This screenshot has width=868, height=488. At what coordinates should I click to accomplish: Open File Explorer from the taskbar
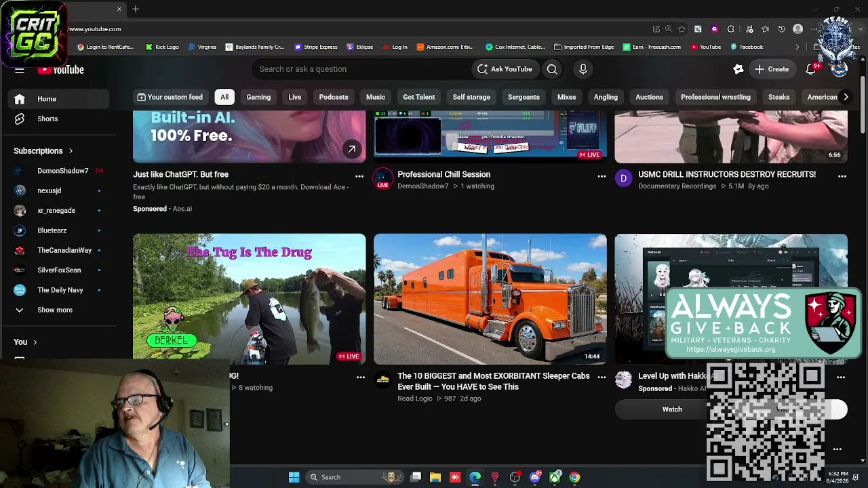pos(435,477)
